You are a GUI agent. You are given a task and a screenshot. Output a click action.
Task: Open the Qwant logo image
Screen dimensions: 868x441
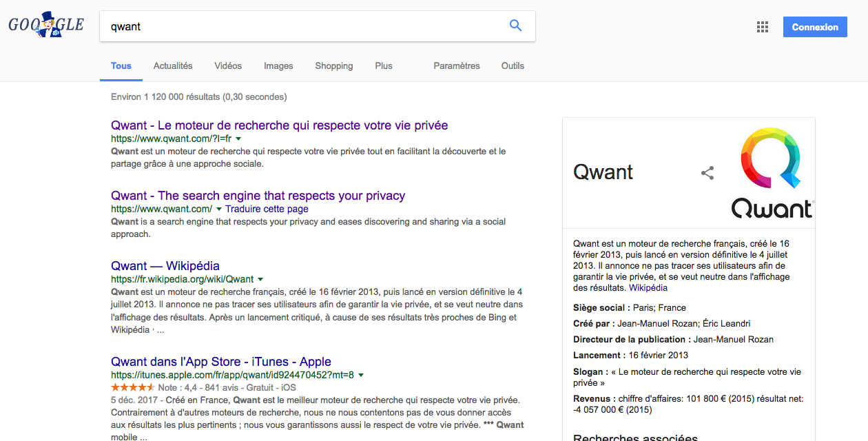pos(772,173)
